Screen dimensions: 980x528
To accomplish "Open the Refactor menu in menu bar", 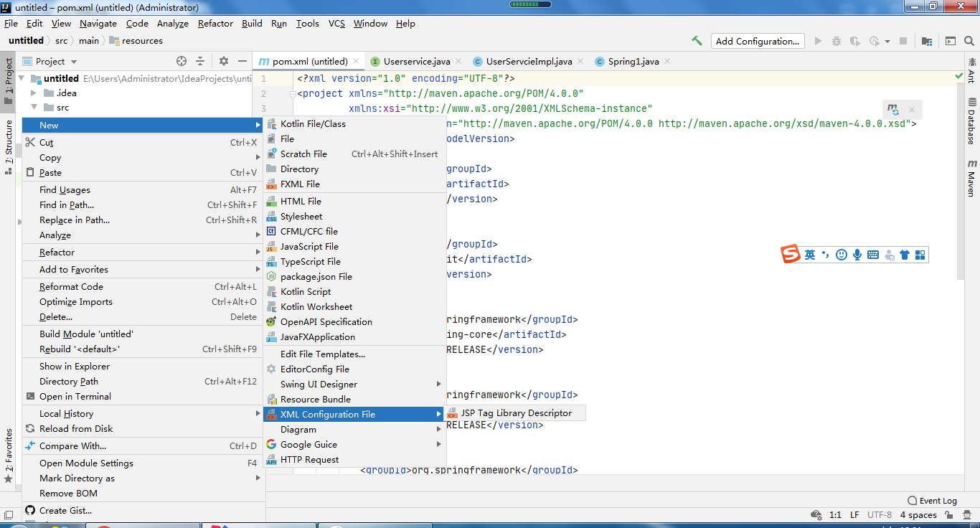I will tap(215, 24).
